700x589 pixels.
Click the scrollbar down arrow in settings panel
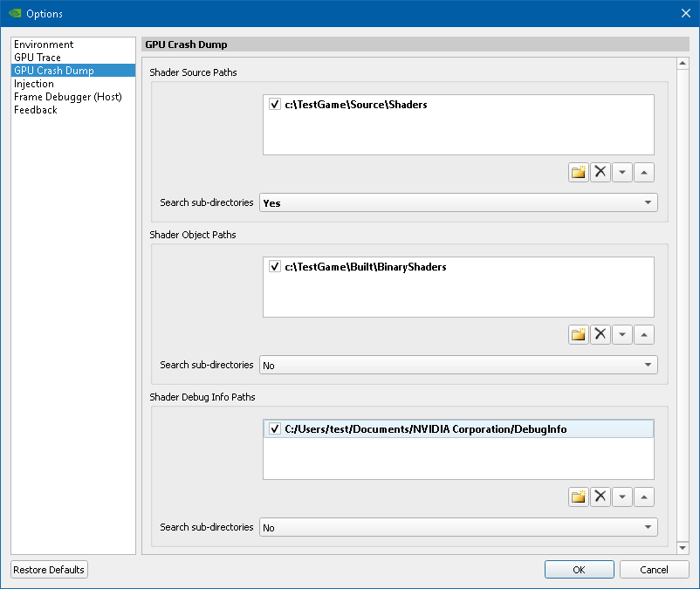pos(683,547)
